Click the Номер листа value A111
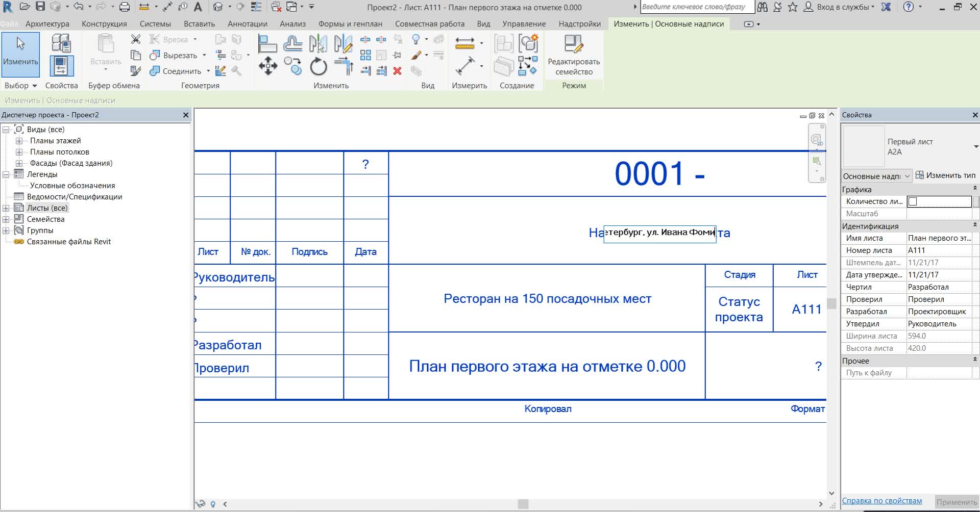This screenshot has width=980, height=512. [x=939, y=250]
